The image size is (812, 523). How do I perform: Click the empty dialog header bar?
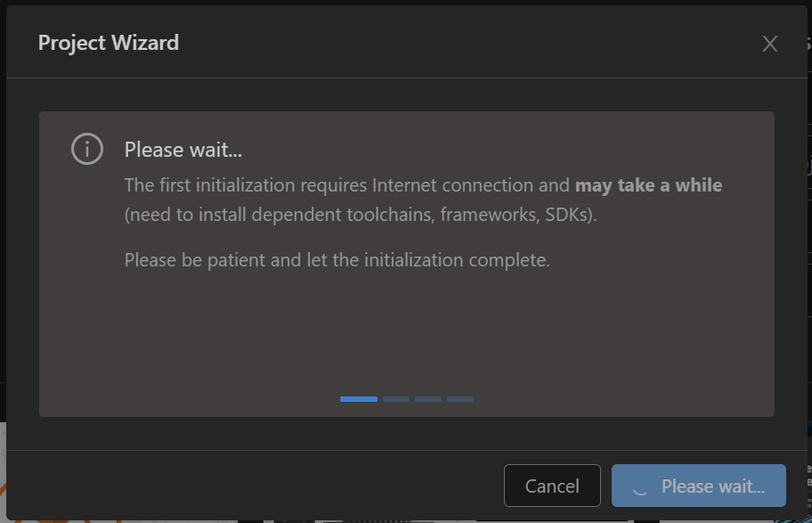click(445, 43)
